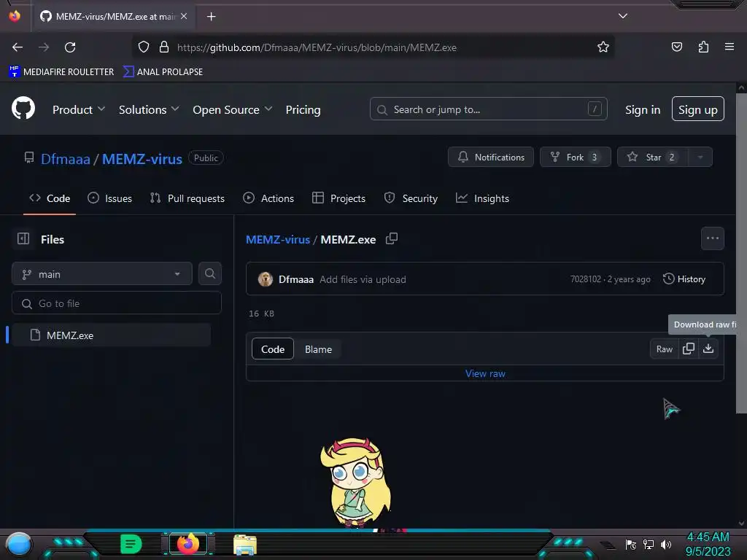Open the Add files via upload commit
Image resolution: width=747 pixels, height=560 pixels.
[363, 279]
